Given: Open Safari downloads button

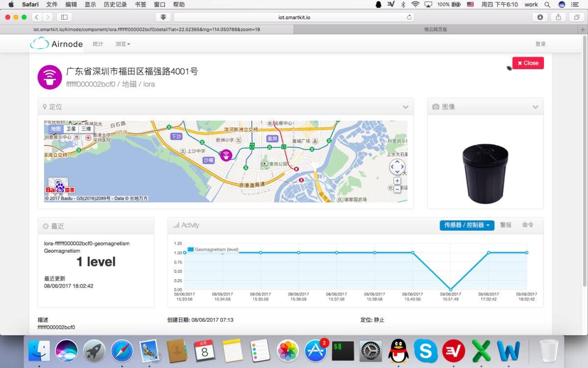Looking at the screenshot, I should [x=540, y=17].
